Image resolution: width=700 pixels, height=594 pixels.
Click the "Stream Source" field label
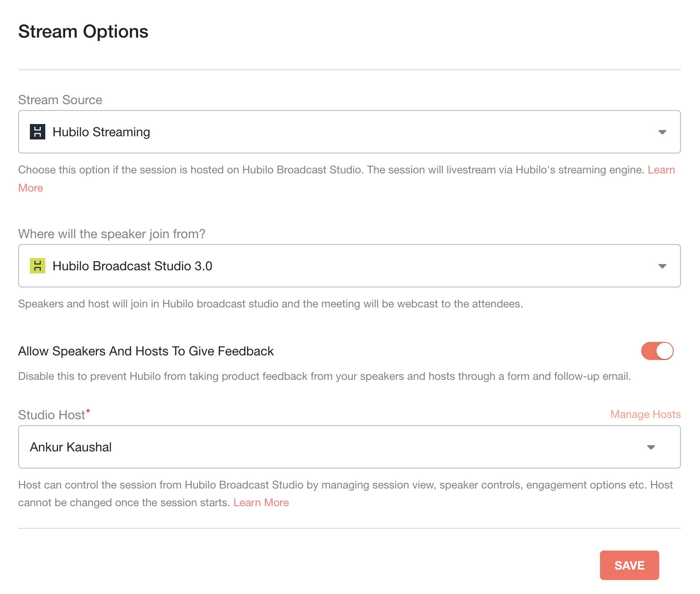click(x=60, y=100)
